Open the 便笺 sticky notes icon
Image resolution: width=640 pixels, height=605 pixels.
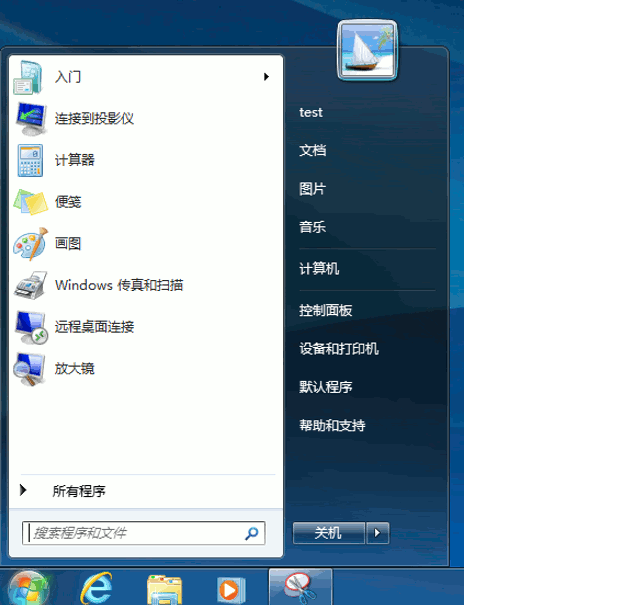click(31, 202)
